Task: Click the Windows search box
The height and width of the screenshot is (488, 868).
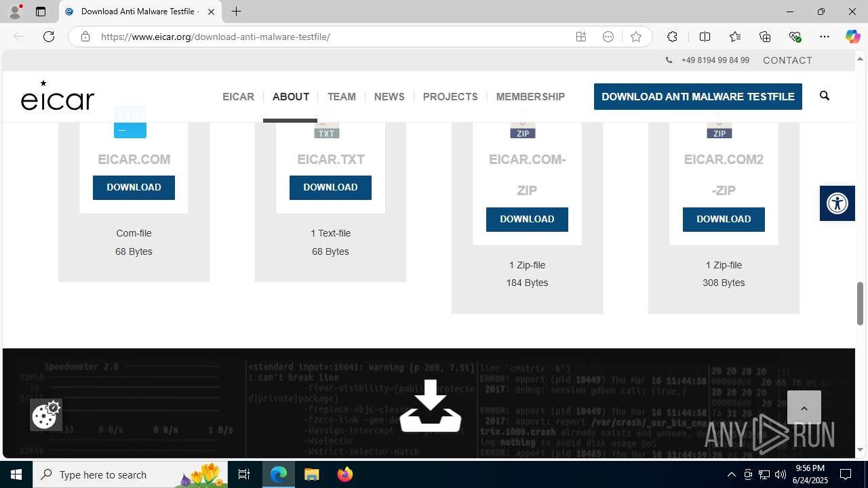Action: pyautogui.click(x=131, y=474)
